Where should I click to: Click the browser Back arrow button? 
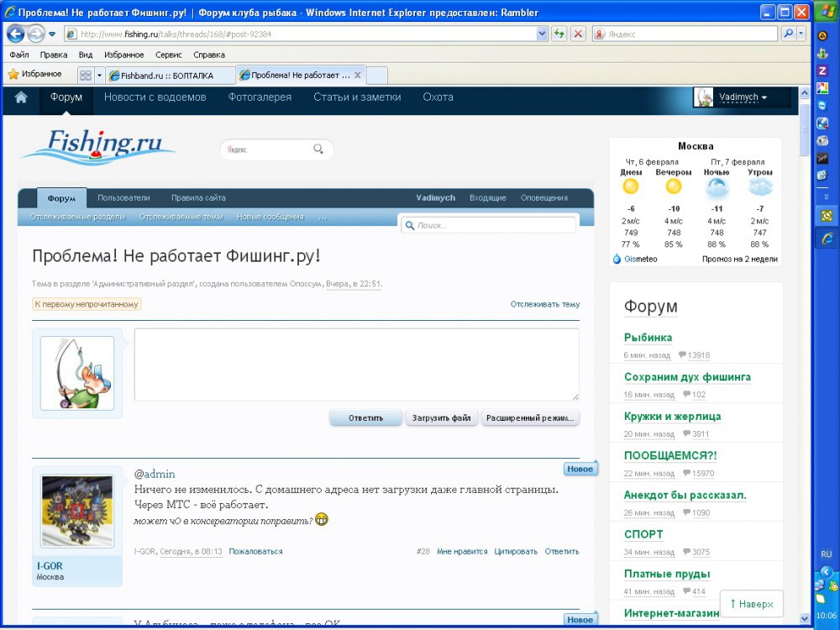pyautogui.click(x=15, y=34)
